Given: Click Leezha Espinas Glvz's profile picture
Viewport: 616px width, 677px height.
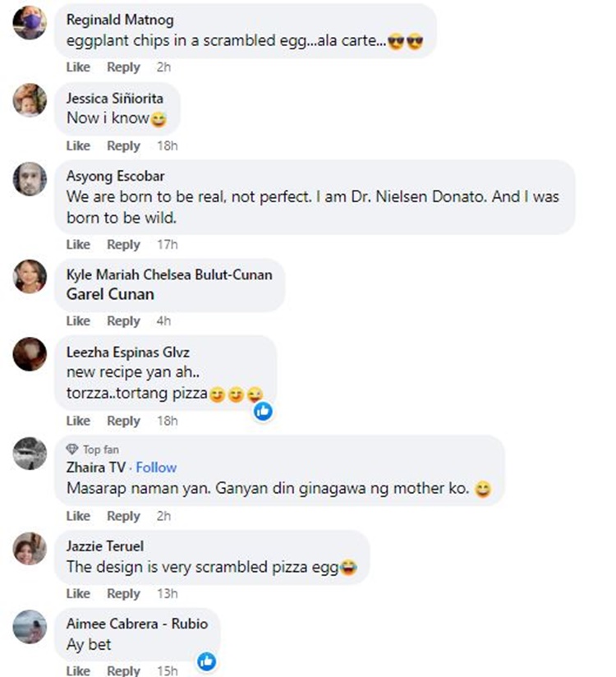Looking at the screenshot, I should [x=30, y=354].
